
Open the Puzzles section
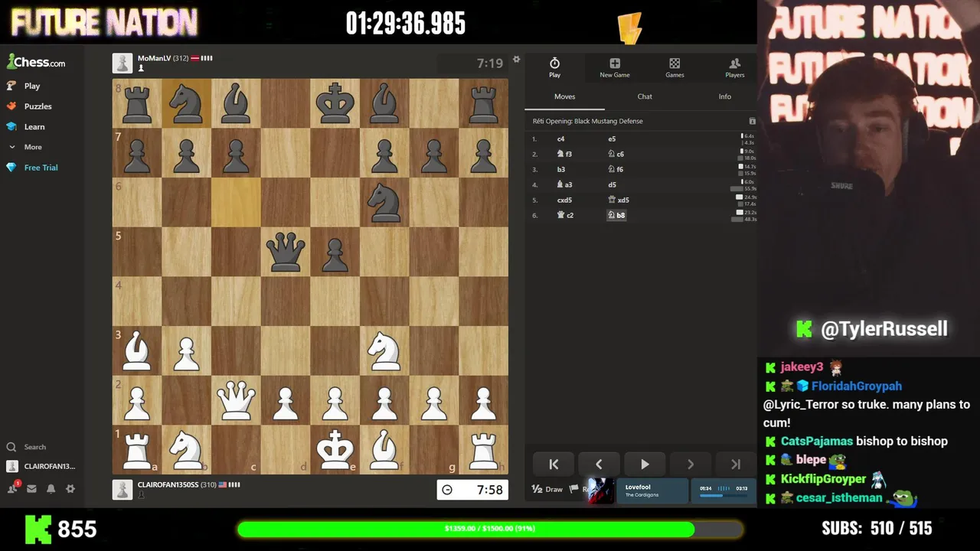pyautogui.click(x=28, y=106)
